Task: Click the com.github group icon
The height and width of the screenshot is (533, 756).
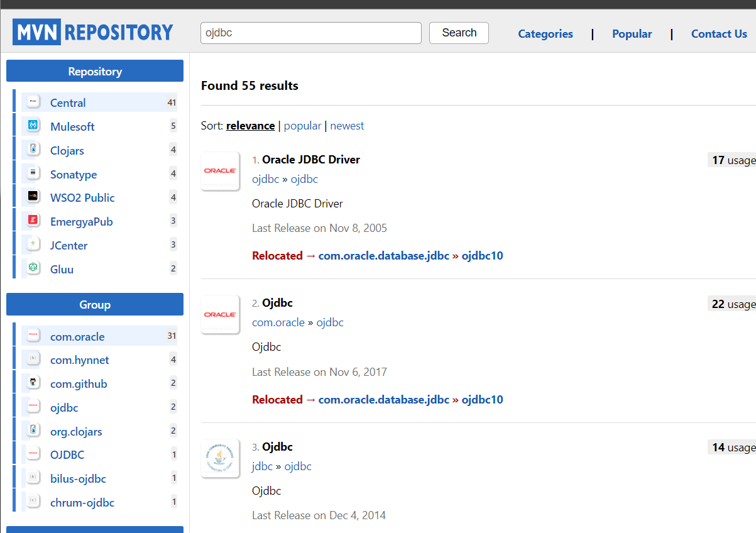Action: click(x=33, y=383)
